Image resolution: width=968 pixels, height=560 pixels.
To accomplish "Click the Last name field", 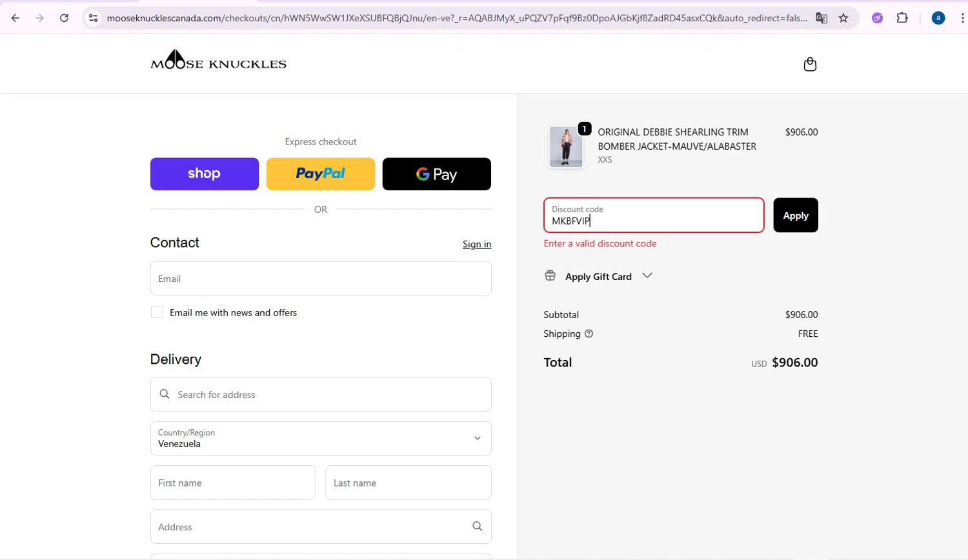I will click(408, 483).
